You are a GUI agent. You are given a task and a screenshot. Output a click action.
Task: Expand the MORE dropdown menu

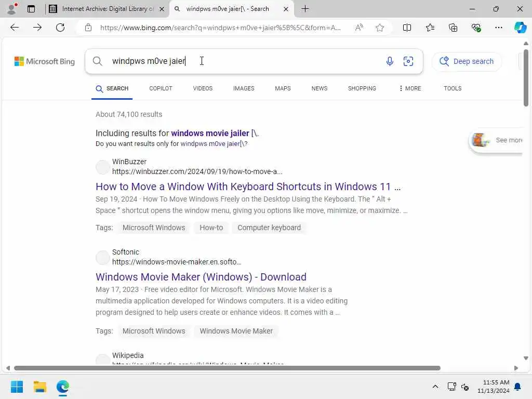pos(410,88)
